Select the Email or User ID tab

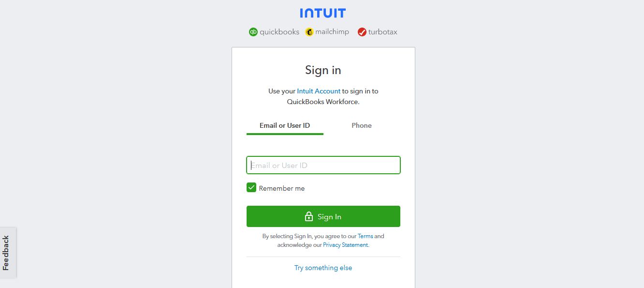click(x=285, y=125)
